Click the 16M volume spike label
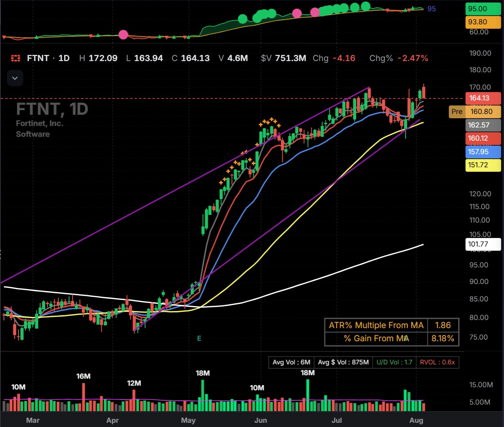Viewport: 504px width, 427px height. point(83,376)
